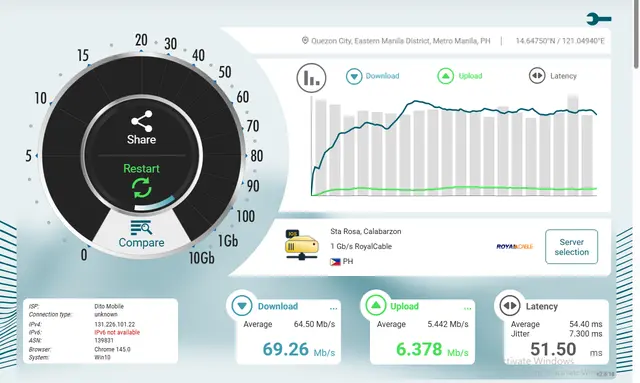640x383 pixels.
Task: Click the IPv6 not available text
Action: click(x=117, y=332)
